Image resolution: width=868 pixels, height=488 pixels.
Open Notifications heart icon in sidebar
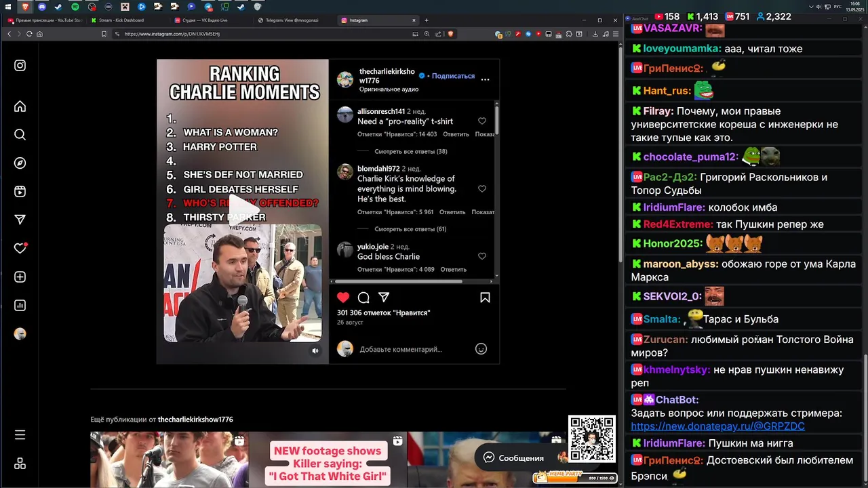point(20,249)
